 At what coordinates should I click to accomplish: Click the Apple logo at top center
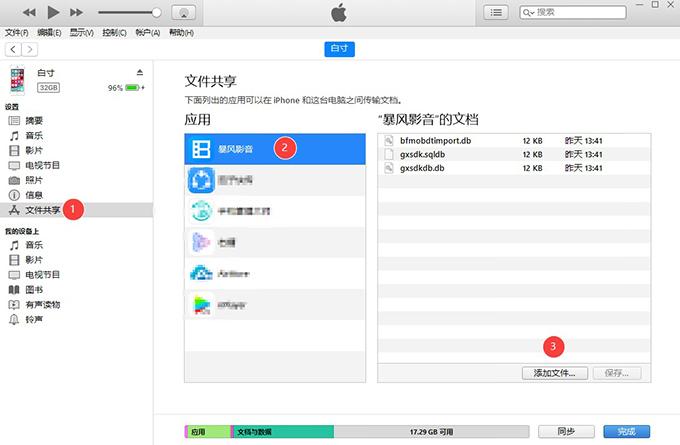point(339,13)
